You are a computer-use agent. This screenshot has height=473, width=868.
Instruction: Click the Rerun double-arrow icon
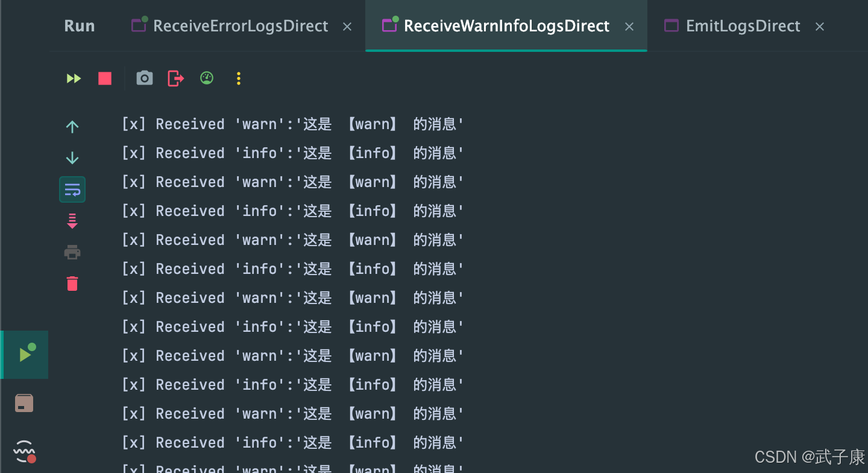click(74, 78)
